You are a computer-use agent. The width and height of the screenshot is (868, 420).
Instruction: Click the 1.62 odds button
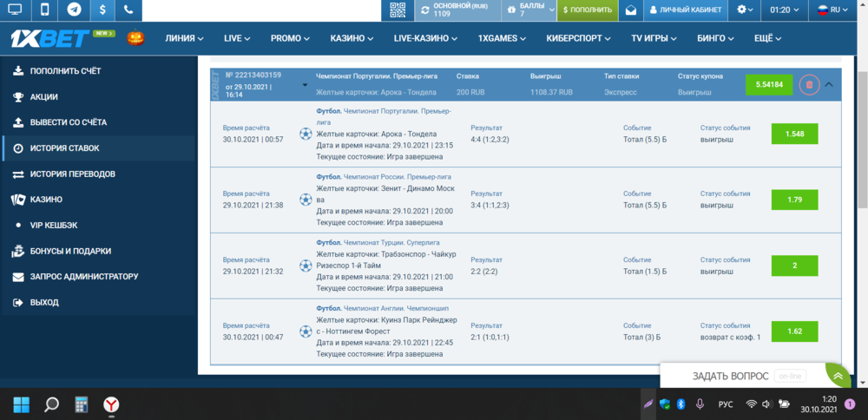[x=794, y=331]
